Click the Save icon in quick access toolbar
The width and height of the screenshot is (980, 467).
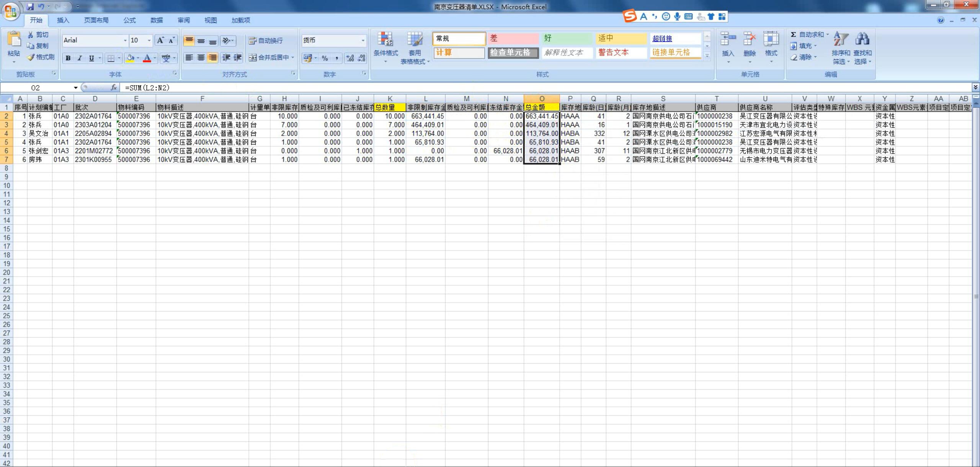(x=31, y=7)
